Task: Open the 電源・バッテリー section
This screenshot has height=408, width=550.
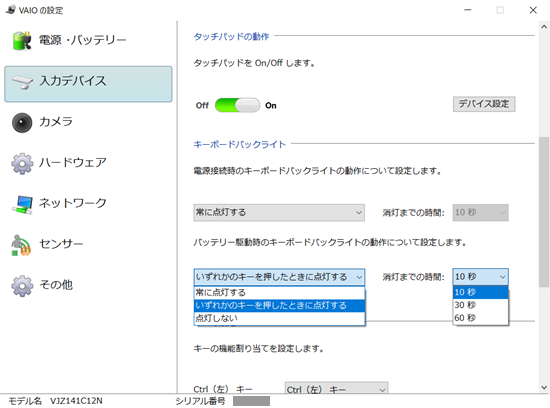Action: [x=88, y=41]
